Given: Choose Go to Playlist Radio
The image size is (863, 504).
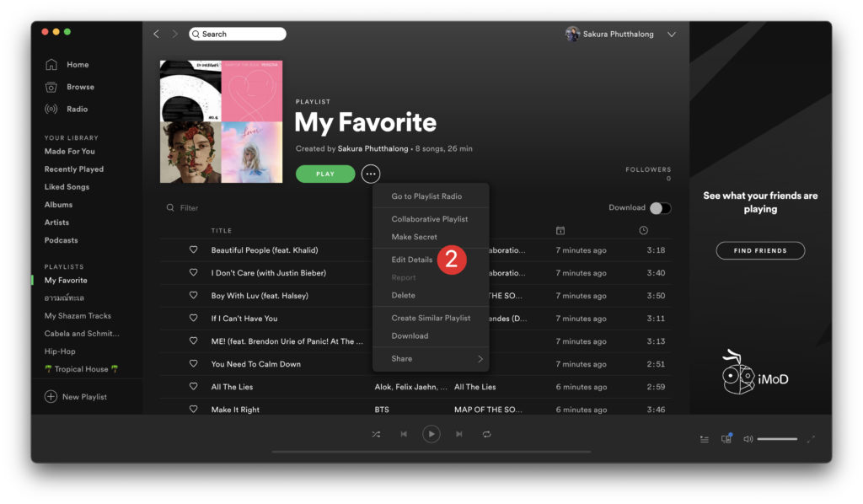Looking at the screenshot, I should pos(426,196).
